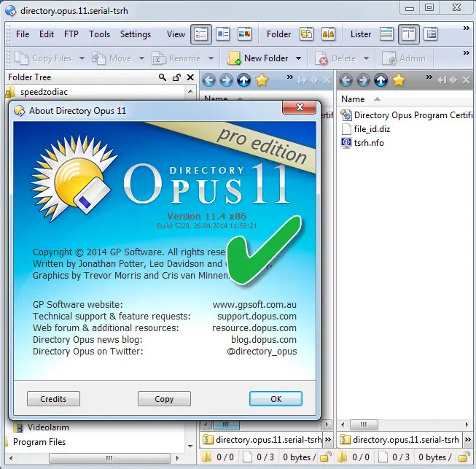This screenshot has height=469, width=476.
Task: Click Folder Tree horizontal scrollbar thumb
Action: pyautogui.click(x=109, y=458)
